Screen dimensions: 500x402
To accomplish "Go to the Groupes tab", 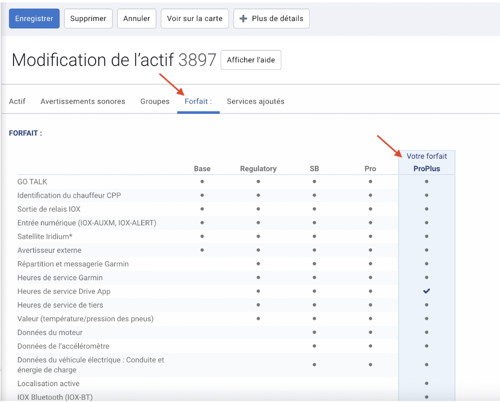I will coord(155,101).
